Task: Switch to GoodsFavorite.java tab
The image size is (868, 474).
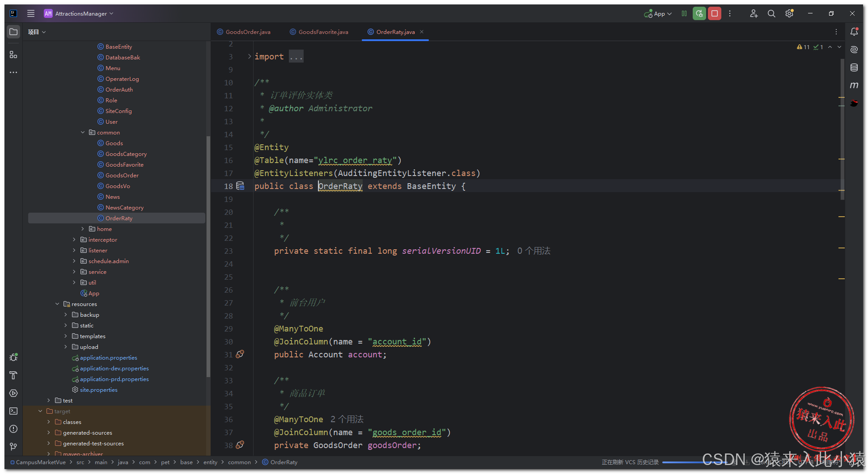Action: (319, 32)
